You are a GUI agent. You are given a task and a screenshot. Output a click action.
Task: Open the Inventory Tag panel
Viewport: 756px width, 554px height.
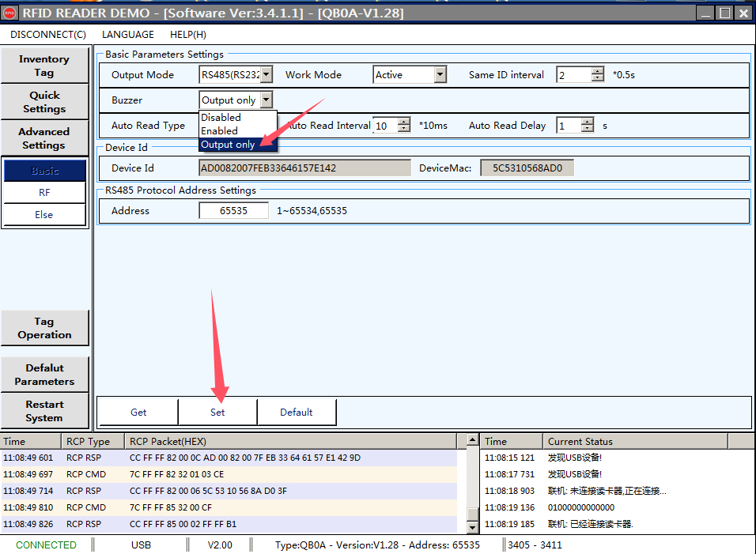click(x=44, y=66)
